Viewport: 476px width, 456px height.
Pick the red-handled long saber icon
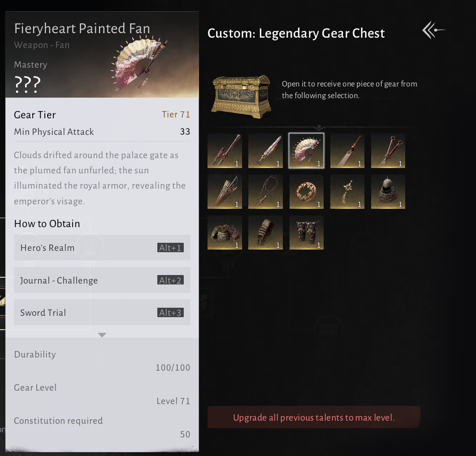347,151
